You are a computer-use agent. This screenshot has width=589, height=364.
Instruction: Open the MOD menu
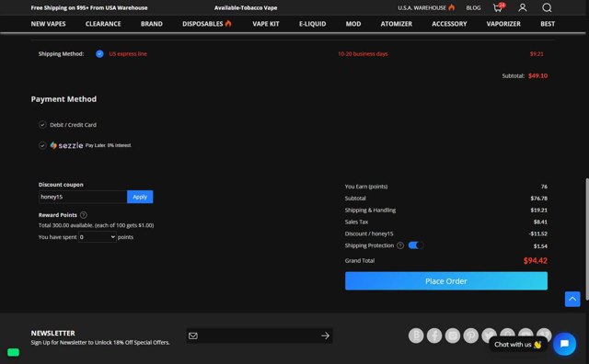(353, 24)
